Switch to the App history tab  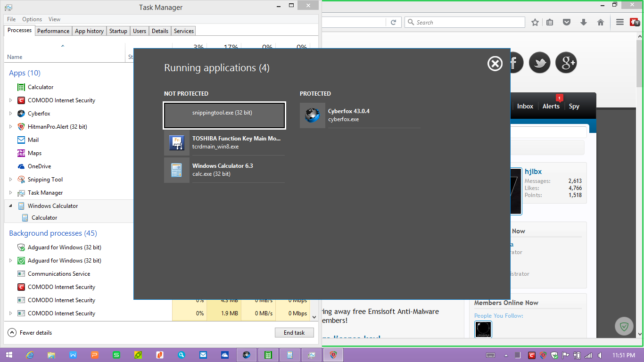[89, 31]
